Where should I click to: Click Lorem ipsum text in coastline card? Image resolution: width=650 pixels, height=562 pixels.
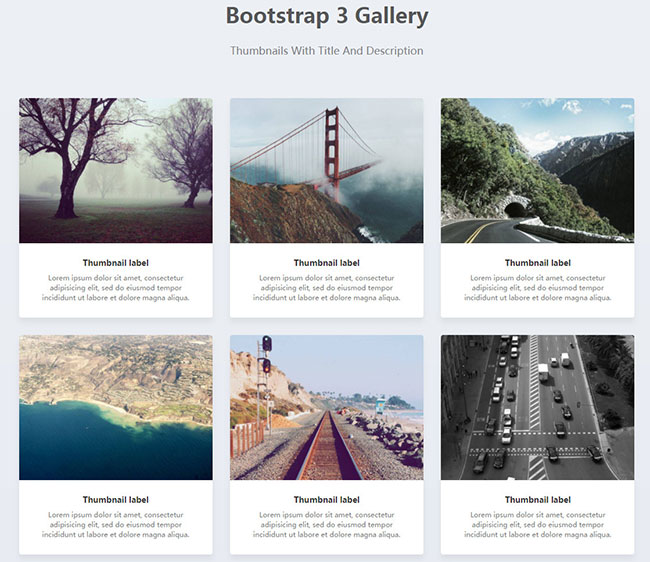(115, 524)
